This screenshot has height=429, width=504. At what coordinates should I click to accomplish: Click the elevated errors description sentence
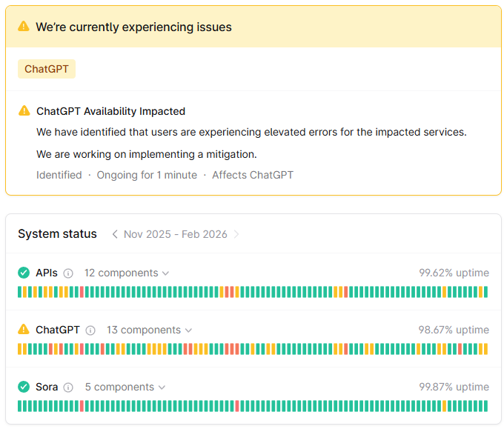pyautogui.click(x=251, y=132)
